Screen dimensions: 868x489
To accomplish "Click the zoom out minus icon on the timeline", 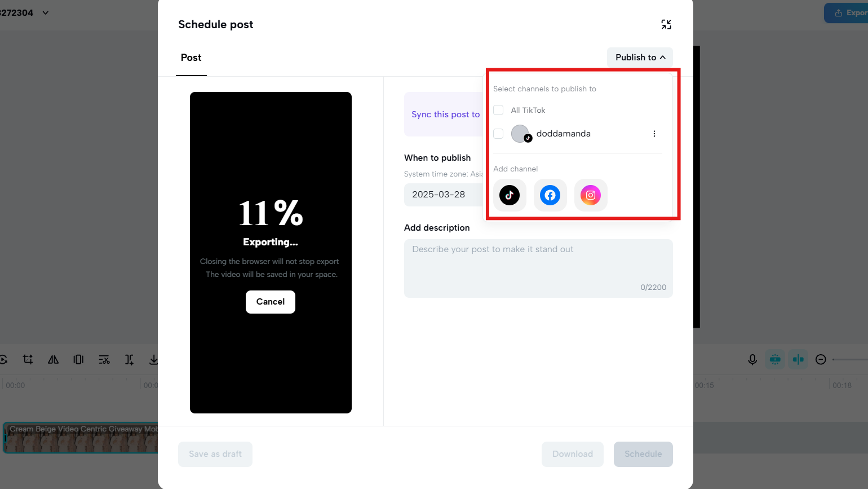I will coord(821,359).
